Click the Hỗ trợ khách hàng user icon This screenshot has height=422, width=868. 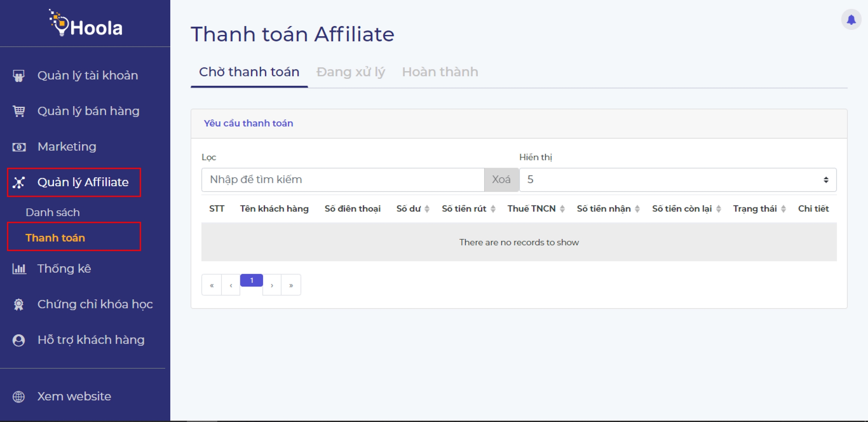[19, 340]
